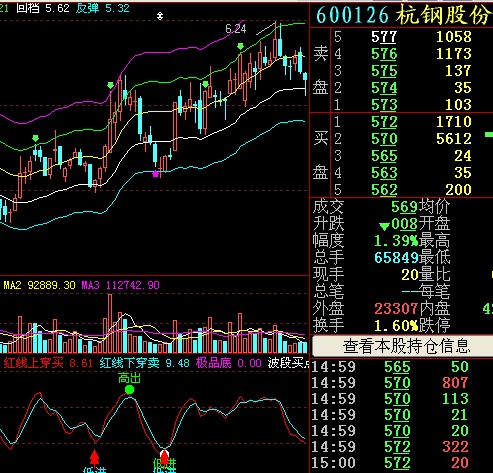Click the green 高出 sell signal dot
493x473 pixels.
click(129, 389)
